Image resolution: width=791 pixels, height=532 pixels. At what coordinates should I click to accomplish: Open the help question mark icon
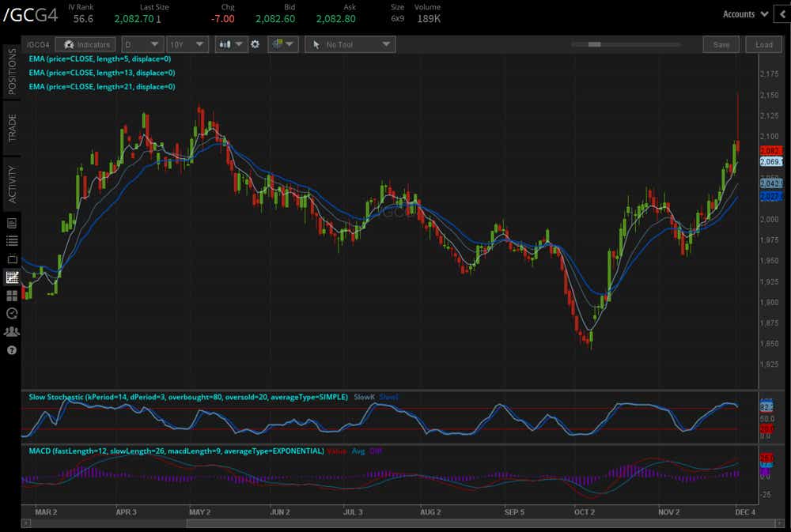tap(12, 349)
